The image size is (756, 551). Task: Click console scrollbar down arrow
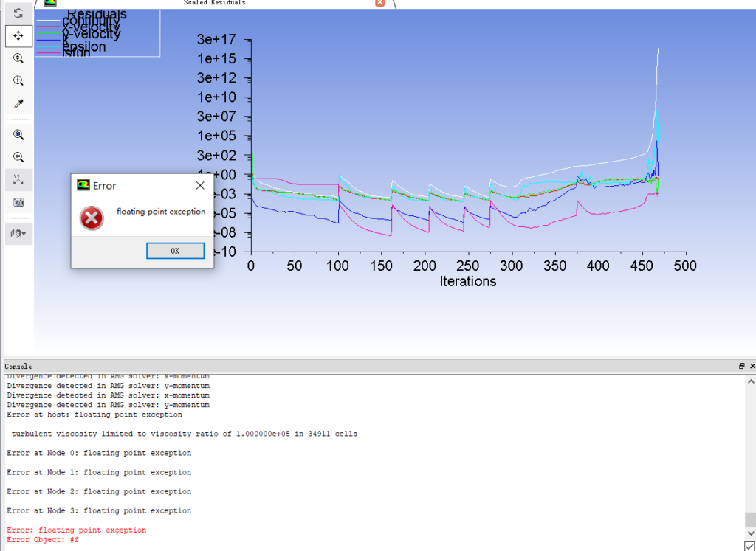point(750,533)
